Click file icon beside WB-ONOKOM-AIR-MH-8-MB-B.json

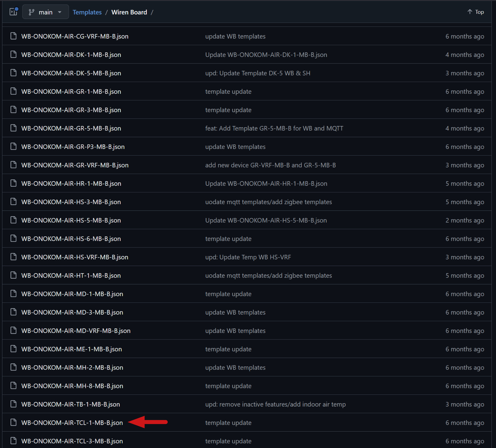point(14,386)
